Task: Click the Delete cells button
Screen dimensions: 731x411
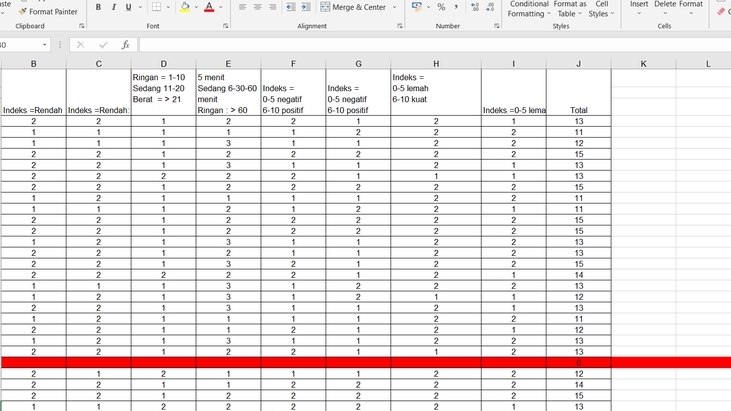Action: 664,7
